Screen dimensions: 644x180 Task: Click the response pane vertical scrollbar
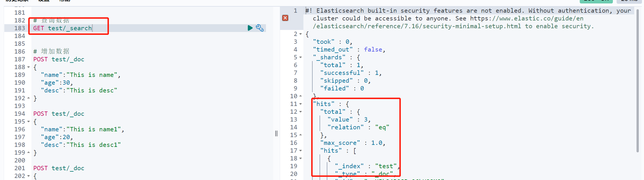click(x=638, y=81)
